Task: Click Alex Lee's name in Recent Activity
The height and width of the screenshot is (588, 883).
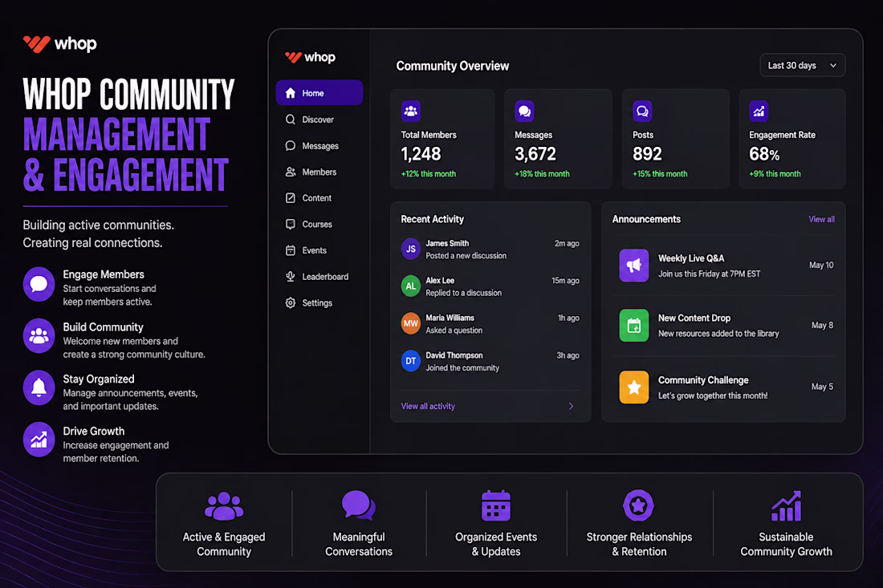Action: (x=440, y=280)
